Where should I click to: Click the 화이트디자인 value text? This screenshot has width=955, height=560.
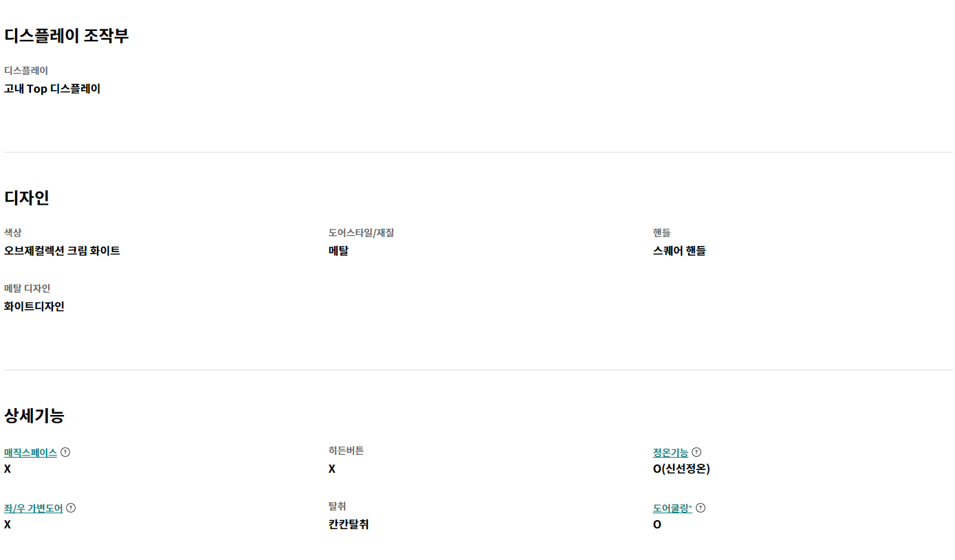34,306
